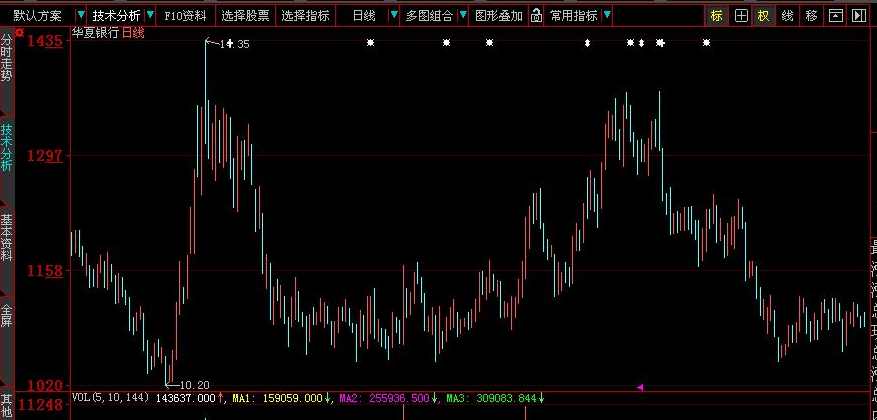Switch to 分时走势 side tab
The image size is (877, 420).
coord(6,58)
